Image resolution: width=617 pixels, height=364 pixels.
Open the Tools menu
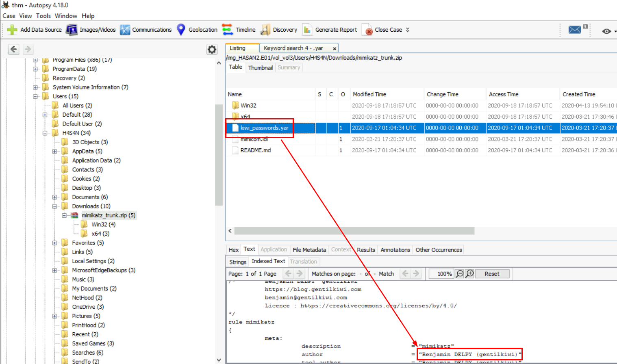point(43,16)
